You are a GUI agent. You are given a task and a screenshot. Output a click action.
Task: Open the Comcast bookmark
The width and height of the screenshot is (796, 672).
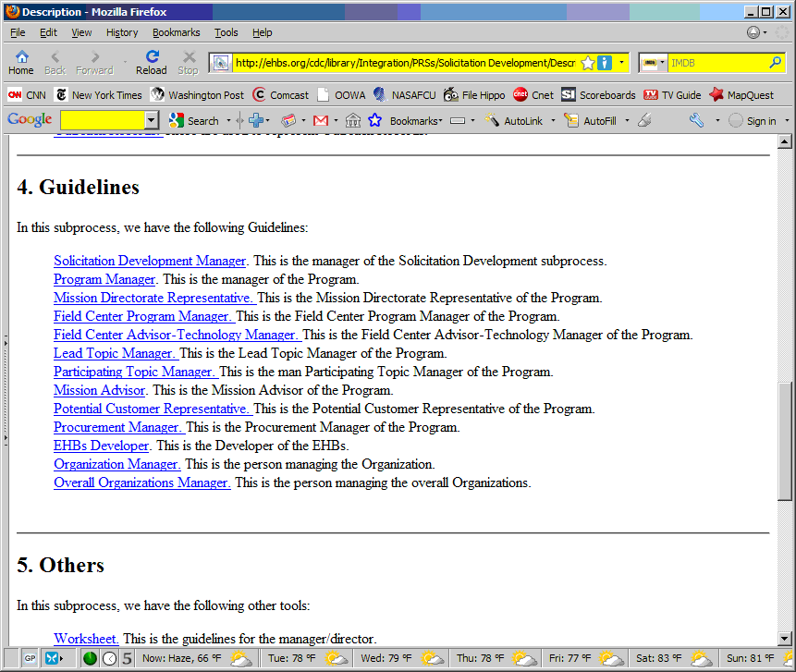280,95
